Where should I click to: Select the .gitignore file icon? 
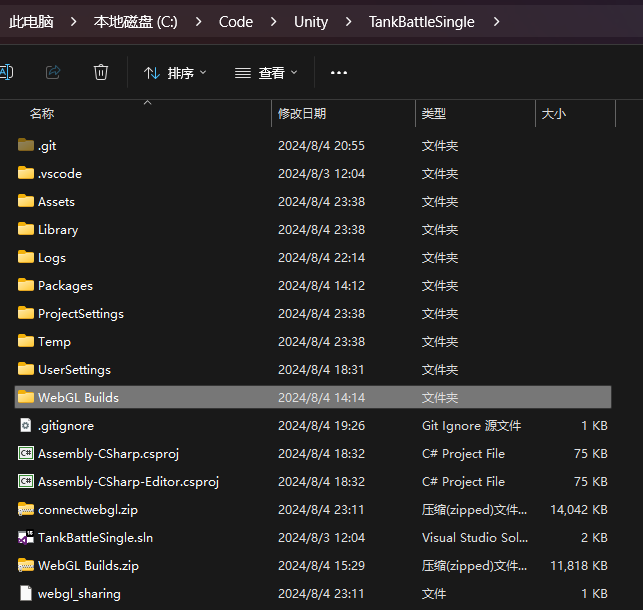26,425
